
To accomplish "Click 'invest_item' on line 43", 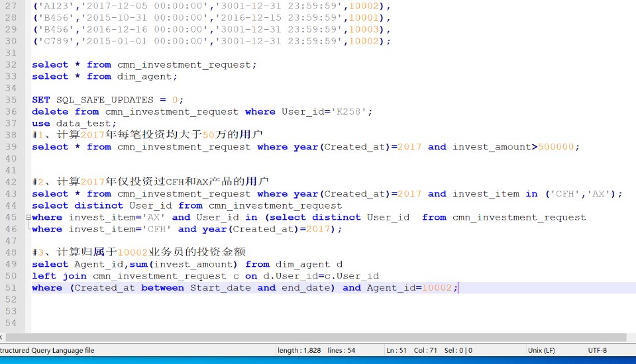I will [x=486, y=194].
